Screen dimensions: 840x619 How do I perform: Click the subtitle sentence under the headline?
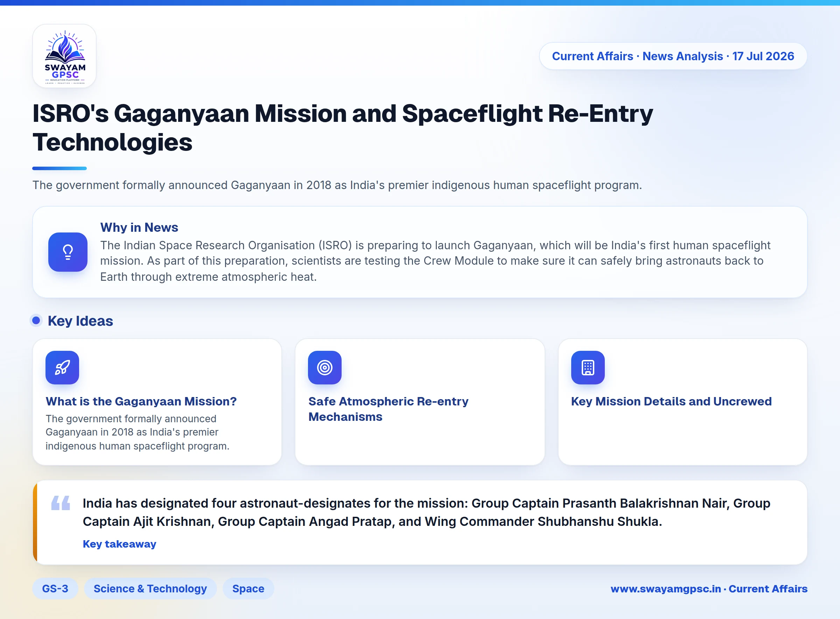pyautogui.click(x=337, y=185)
